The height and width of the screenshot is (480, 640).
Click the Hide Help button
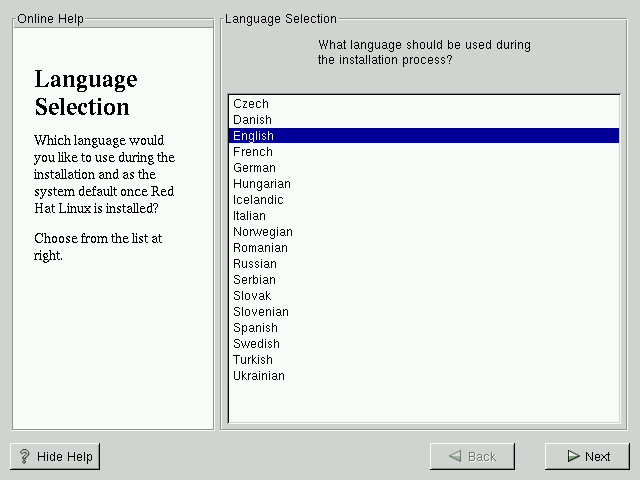[55, 456]
